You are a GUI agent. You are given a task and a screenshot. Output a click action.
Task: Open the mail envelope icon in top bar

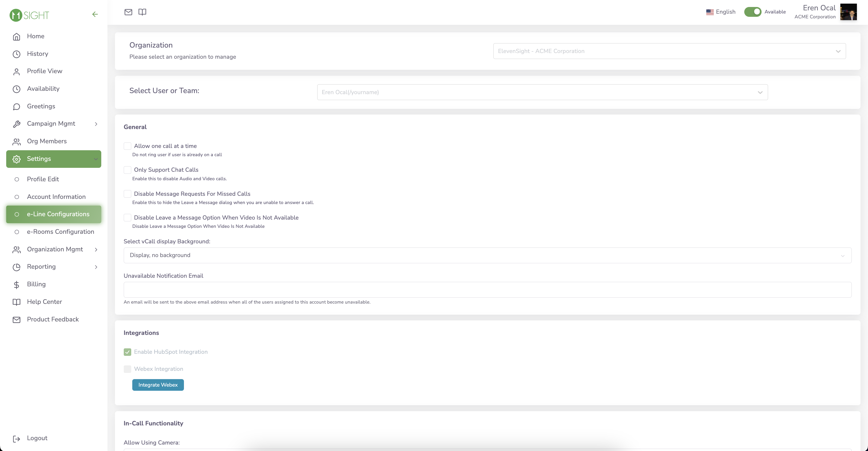pos(128,12)
